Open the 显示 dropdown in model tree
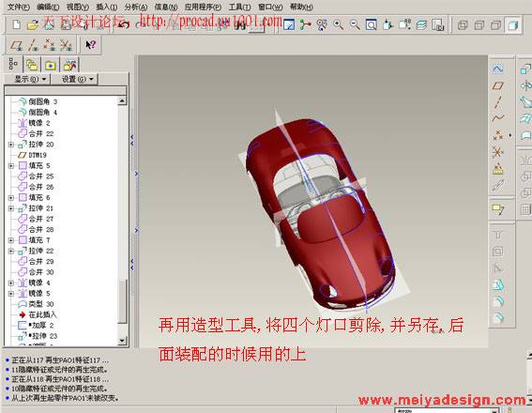The height and width of the screenshot is (413, 532). click(30, 79)
